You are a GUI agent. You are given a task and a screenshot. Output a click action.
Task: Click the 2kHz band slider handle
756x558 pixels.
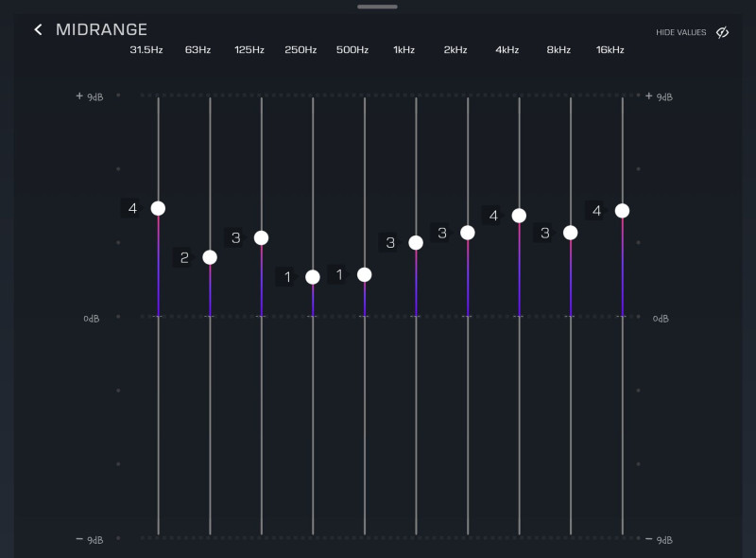pos(468,233)
